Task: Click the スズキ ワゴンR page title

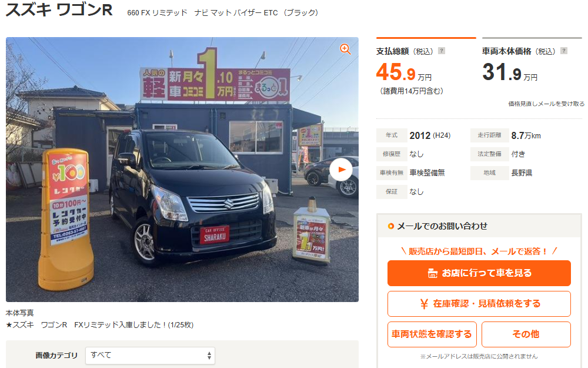Action: point(59,10)
